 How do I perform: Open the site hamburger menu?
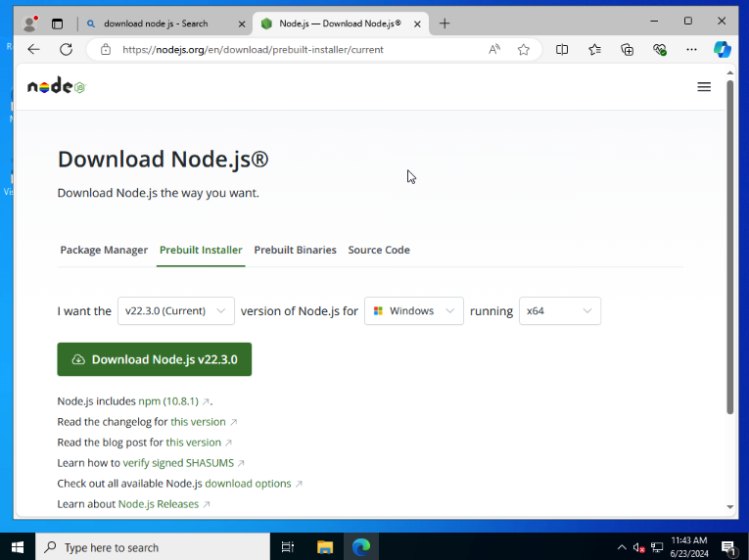704,86
